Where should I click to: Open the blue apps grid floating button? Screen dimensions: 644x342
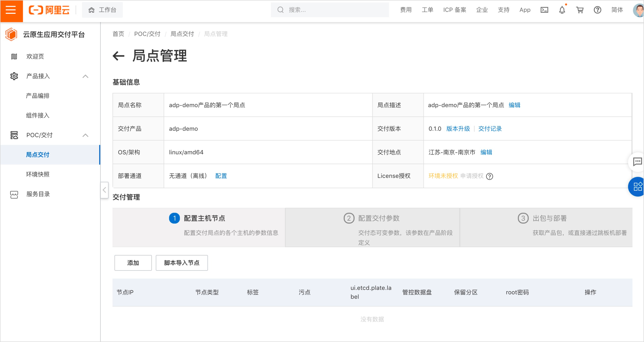[x=637, y=187]
